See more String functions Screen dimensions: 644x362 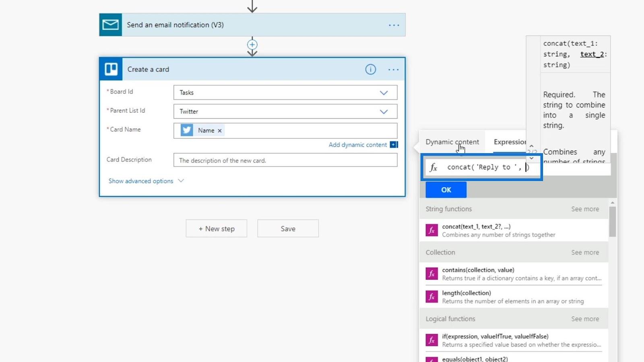(585, 209)
